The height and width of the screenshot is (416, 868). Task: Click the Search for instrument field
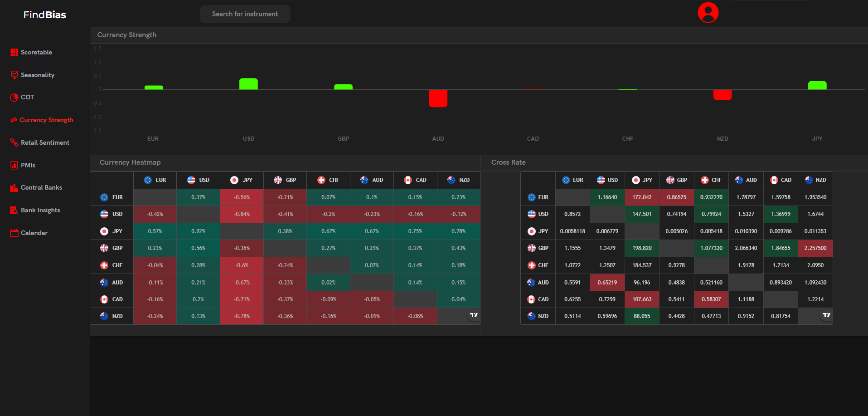(245, 14)
